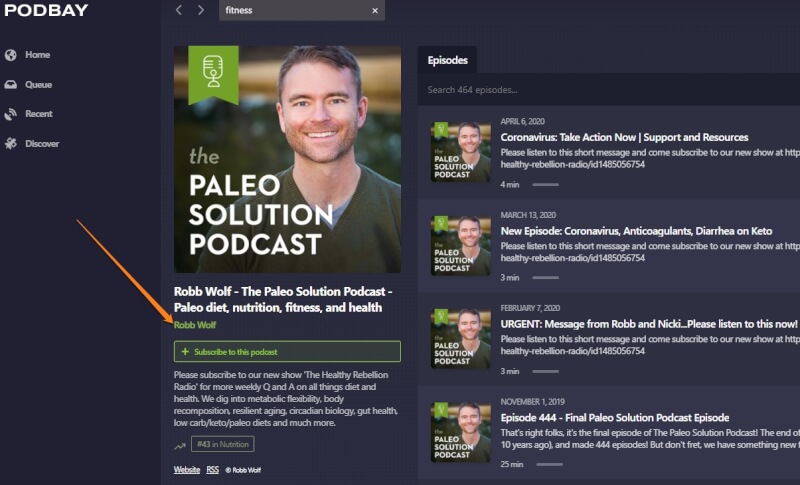Open Coronavirus: Take Action Now episode title
The image size is (800, 485).
coord(624,137)
